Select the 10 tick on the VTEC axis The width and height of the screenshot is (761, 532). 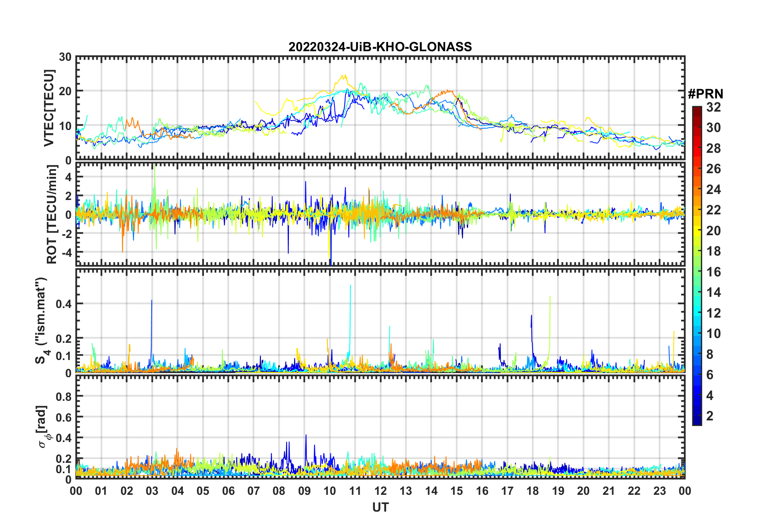click(x=65, y=126)
